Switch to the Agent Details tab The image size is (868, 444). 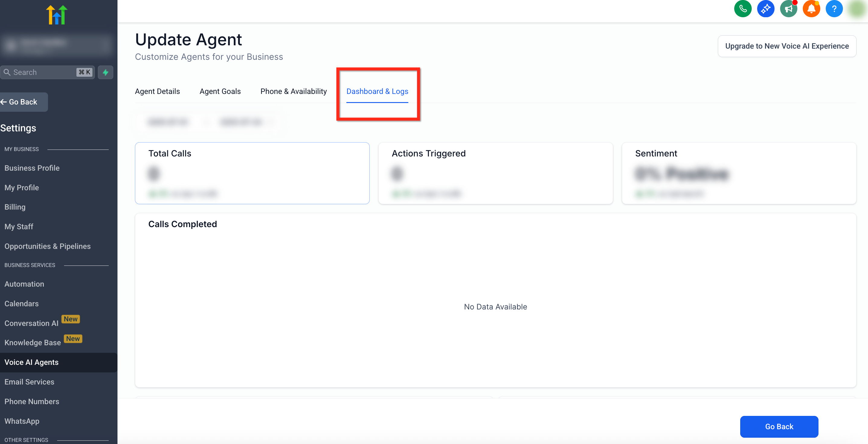pos(157,91)
